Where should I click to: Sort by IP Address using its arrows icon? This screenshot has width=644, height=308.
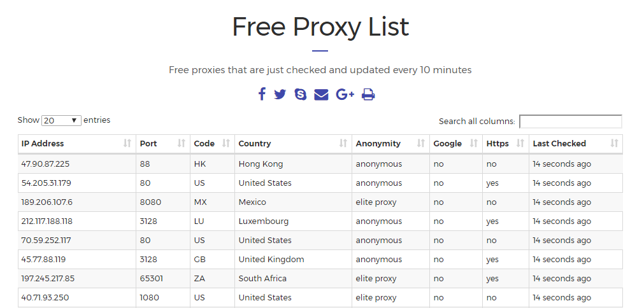(x=127, y=143)
